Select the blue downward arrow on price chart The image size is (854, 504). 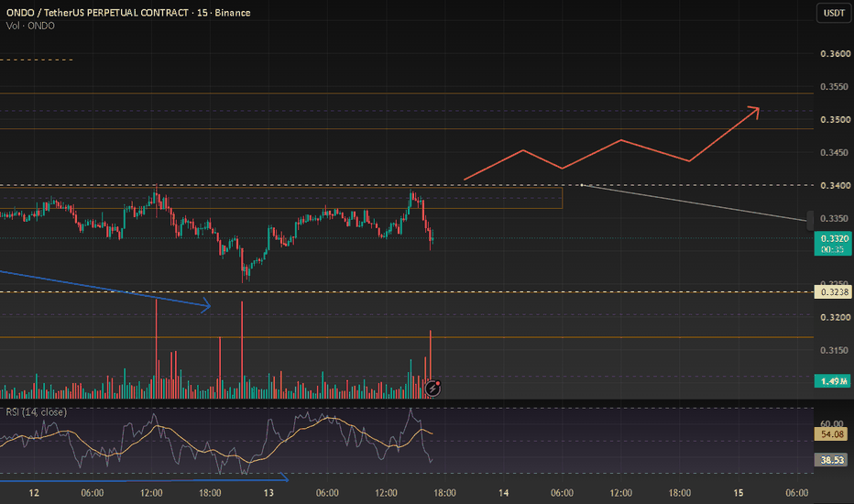tap(105, 289)
